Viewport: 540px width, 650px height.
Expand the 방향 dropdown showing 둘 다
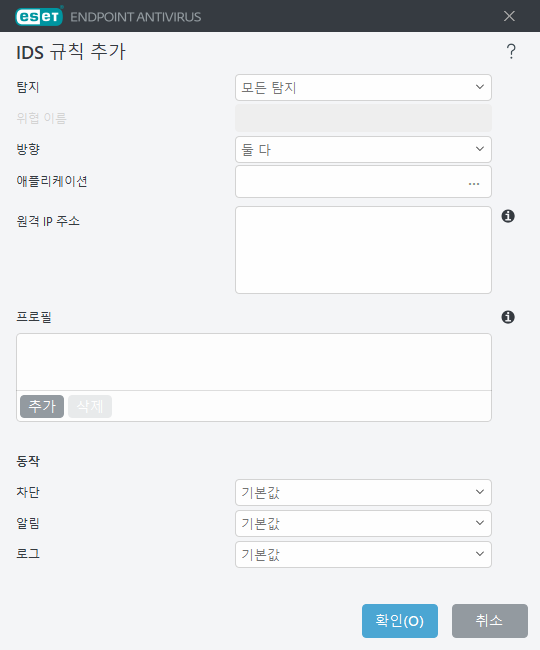click(x=363, y=149)
